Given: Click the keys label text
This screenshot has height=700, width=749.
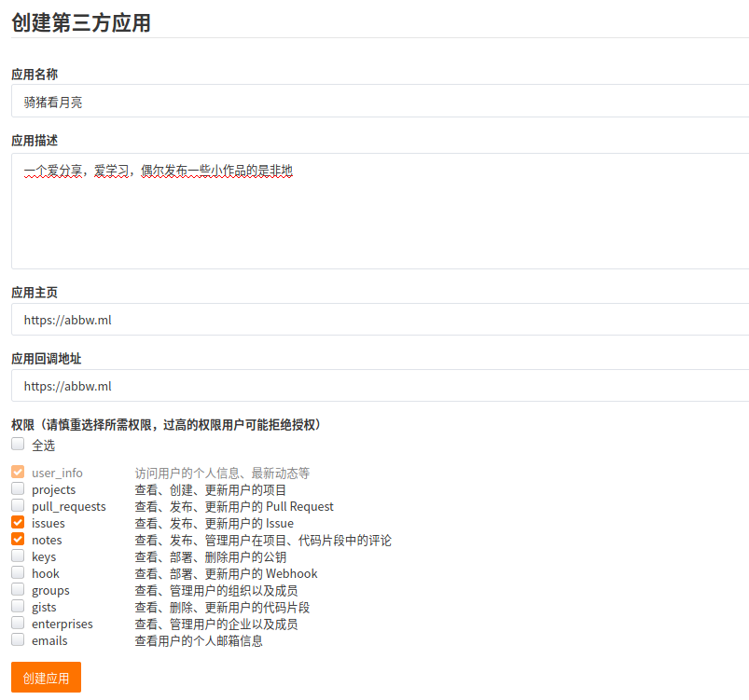Looking at the screenshot, I should coord(44,557).
